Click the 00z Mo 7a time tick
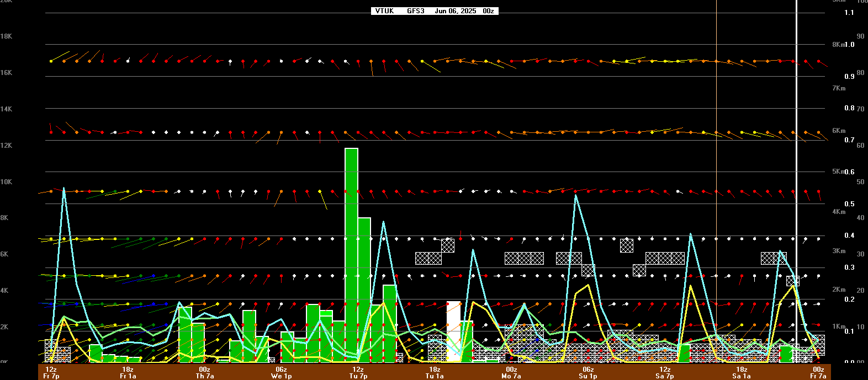Screen dimensions: 868x380 511,373
